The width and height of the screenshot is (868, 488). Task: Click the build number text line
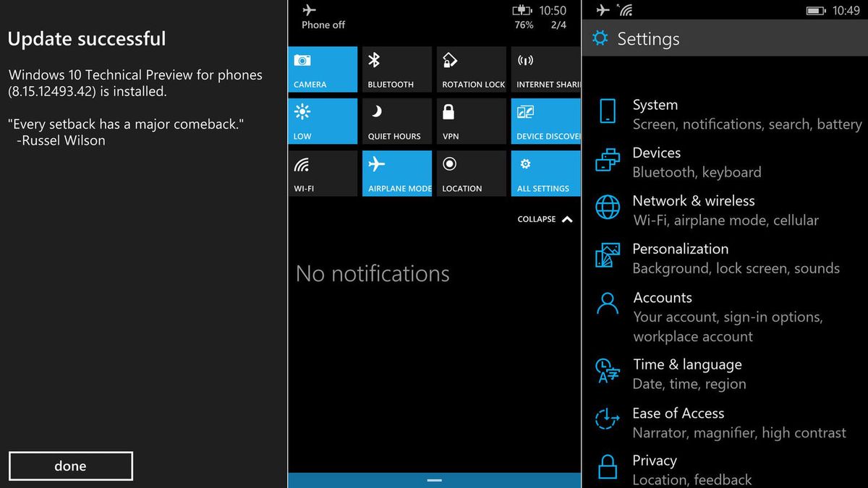pyautogui.click(x=88, y=92)
